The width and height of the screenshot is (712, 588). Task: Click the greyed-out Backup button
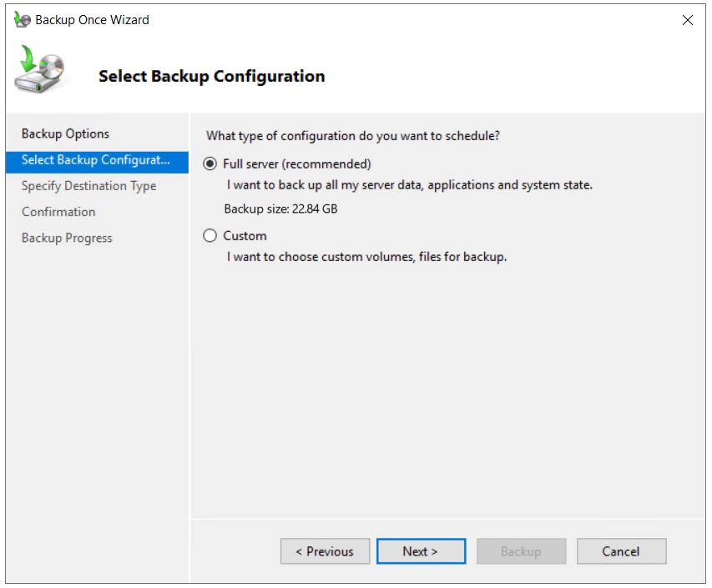click(x=521, y=551)
